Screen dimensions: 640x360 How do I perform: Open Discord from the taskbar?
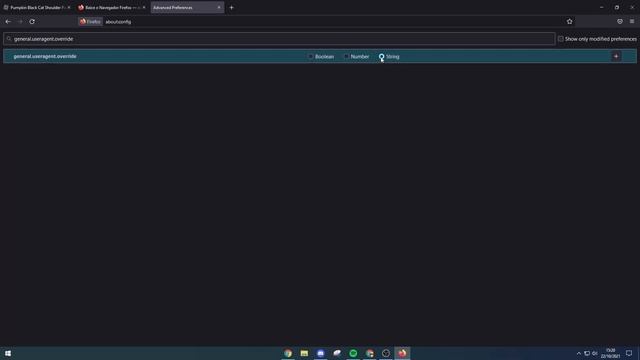pos(320,353)
